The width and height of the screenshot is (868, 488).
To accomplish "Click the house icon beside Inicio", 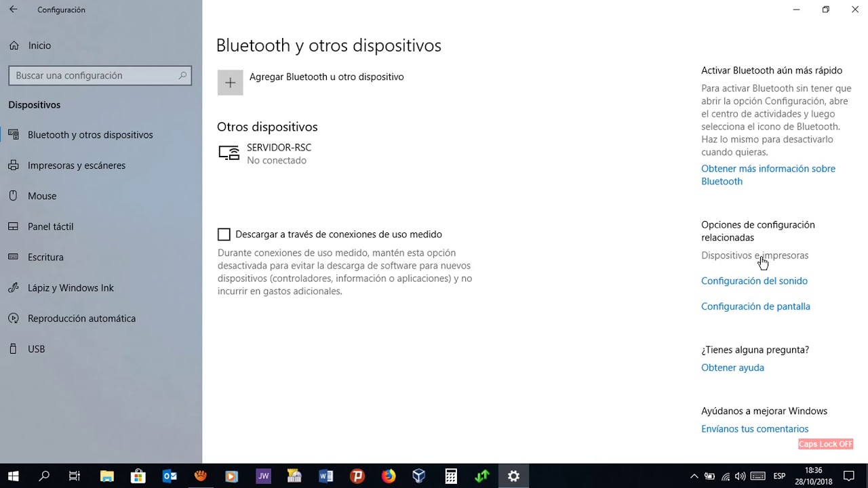I will [x=14, y=45].
